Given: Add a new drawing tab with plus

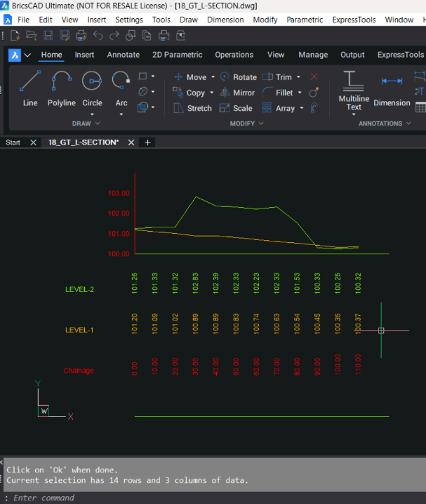Looking at the screenshot, I should [147, 142].
